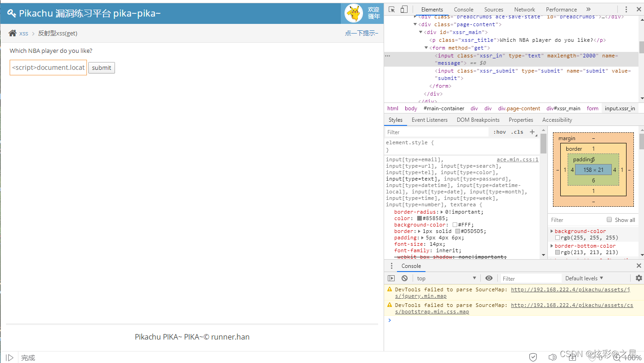Open the Accessibility tab
644x363 pixels.
click(557, 119)
